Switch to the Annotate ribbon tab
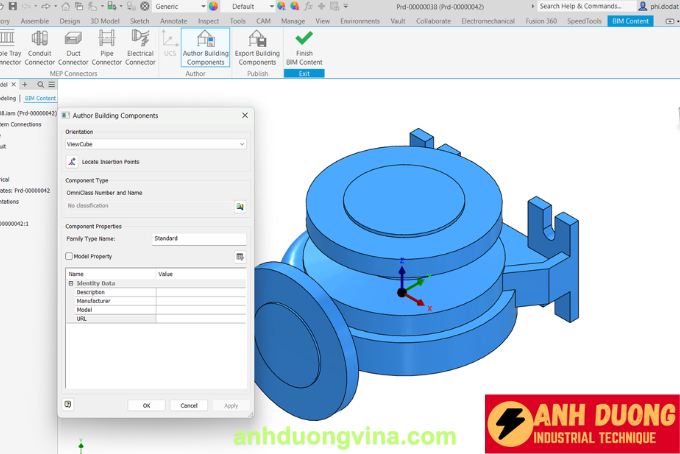Image resolution: width=680 pixels, height=454 pixels. coord(173,20)
